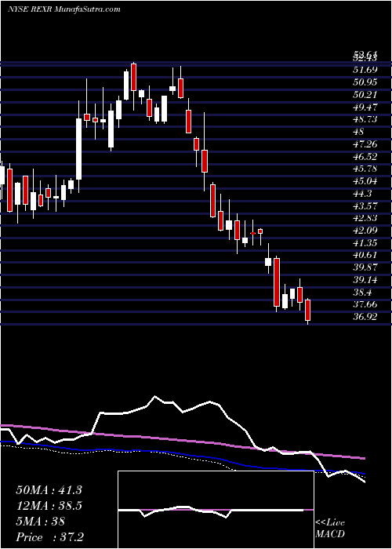Viewport: 392px width, 549px height.
Task: Click the <<Live MACD label
Action: 330,529
